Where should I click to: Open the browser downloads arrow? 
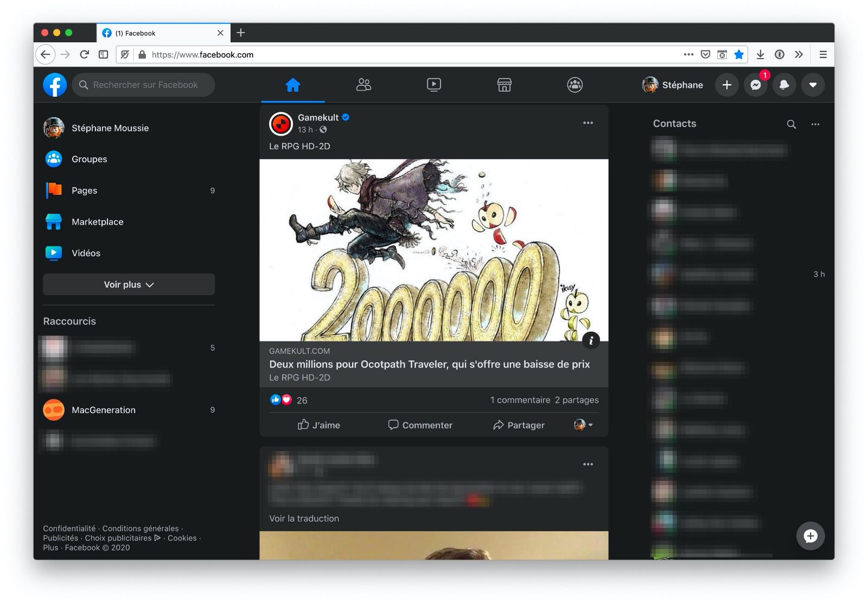point(761,54)
